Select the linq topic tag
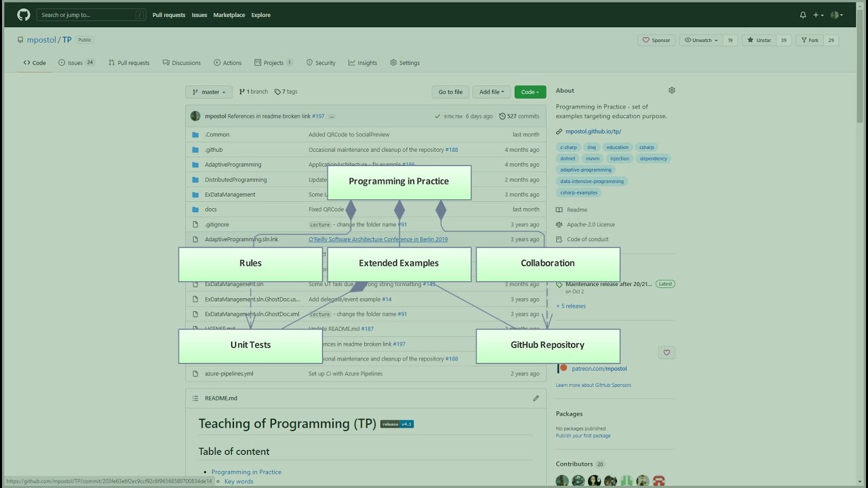This screenshot has height=488, width=868. pos(591,147)
